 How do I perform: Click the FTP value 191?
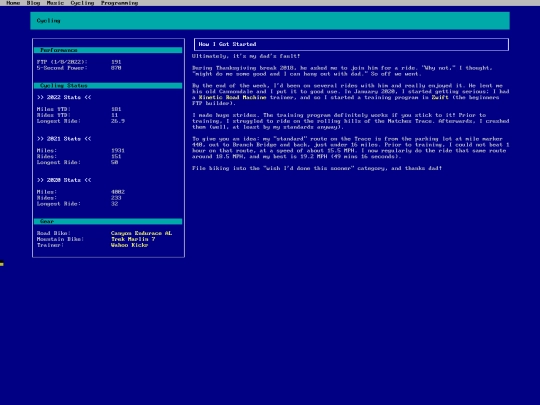tap(116, 62)
